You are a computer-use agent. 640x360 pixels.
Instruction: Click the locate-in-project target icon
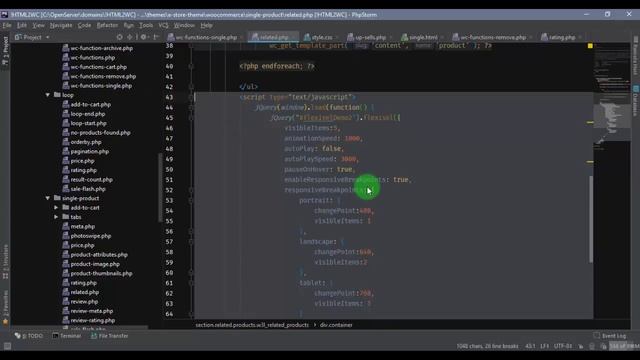click(120, 37)
